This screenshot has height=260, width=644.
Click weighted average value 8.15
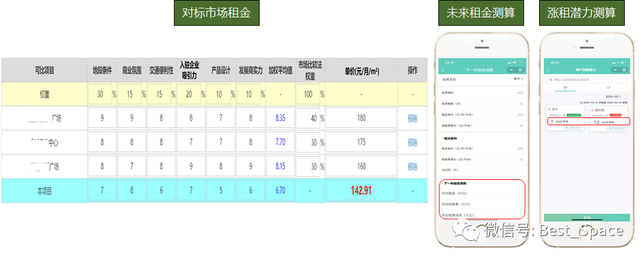pyautogui.click(x=281, y=167)
